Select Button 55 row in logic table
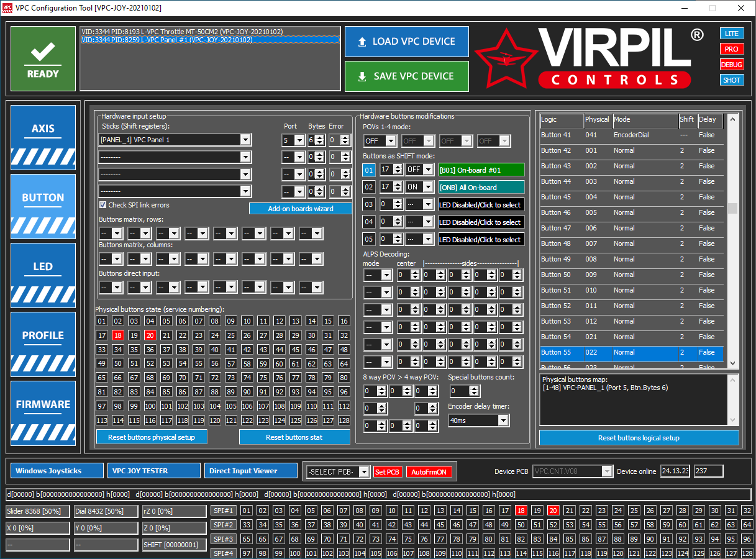 (x=631, y=352)
